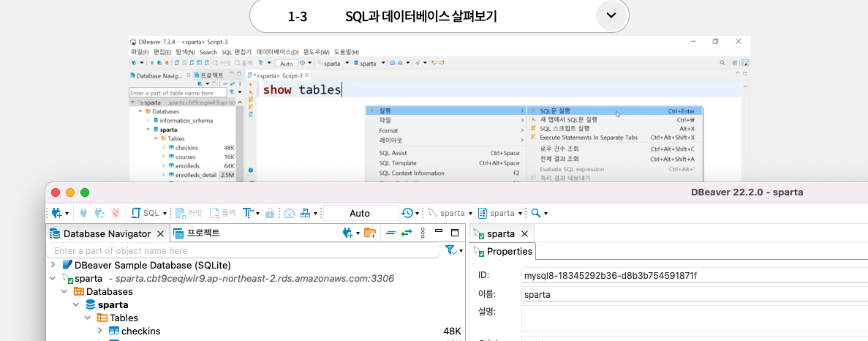
Task: Collapse the Tables node in front navigator
Action: [x=88, y=318]
